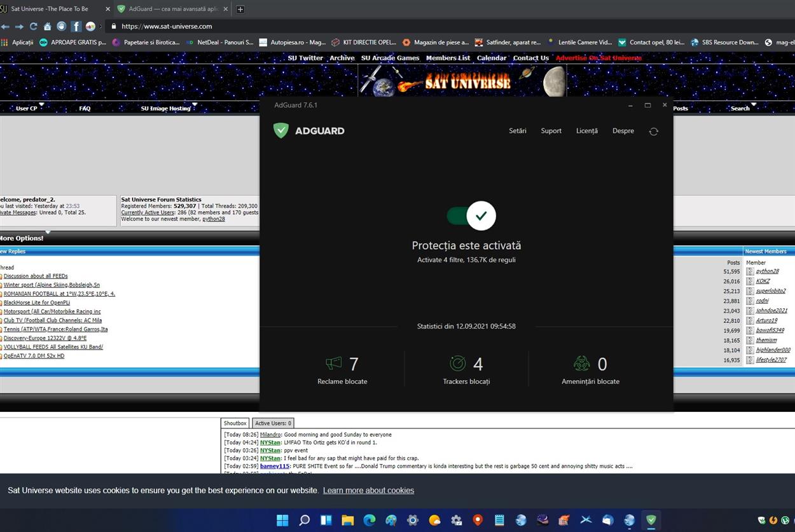This screenshot has height=532, width=795.
Task: Click the browser home icon
Action: (48, 27)
